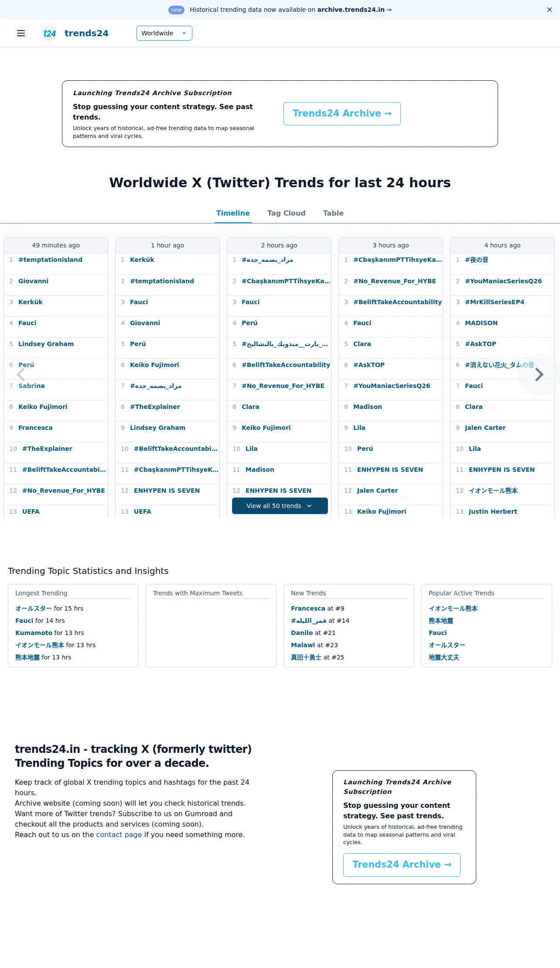The width and height of the screenshot is (560, 968).
Task: Open the hamburger menu icon
Action: coord(21,33)
